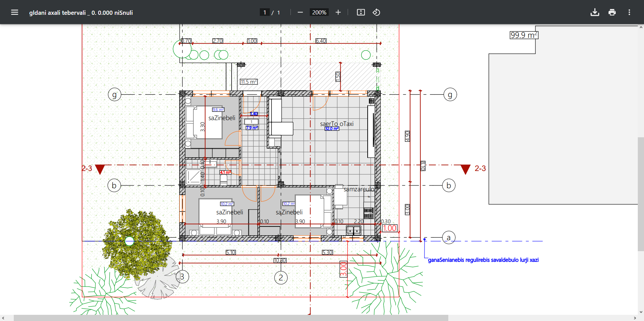Click the '5.30' dimension label

(x=327, y=253)
